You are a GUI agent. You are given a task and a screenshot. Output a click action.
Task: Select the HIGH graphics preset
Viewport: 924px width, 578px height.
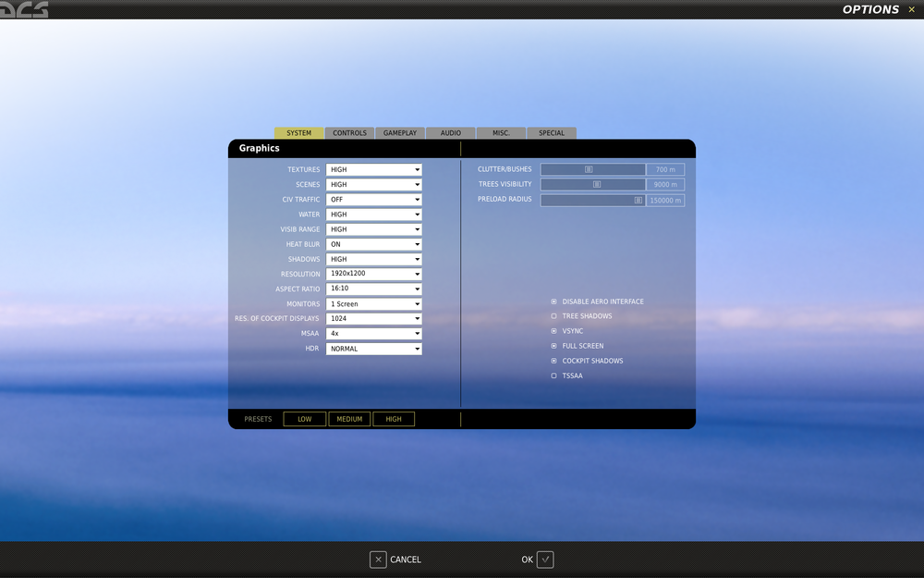(394, 418)
